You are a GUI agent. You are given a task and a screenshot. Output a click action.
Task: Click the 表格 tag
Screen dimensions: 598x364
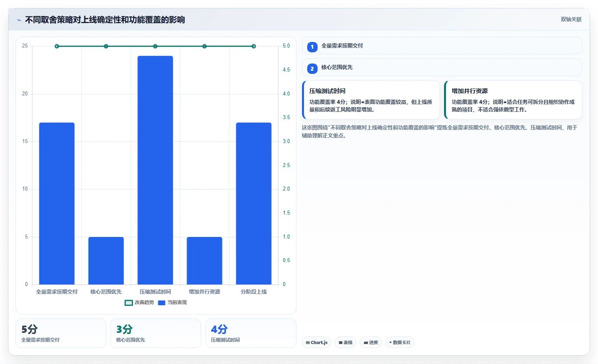[x=346, y=342]
